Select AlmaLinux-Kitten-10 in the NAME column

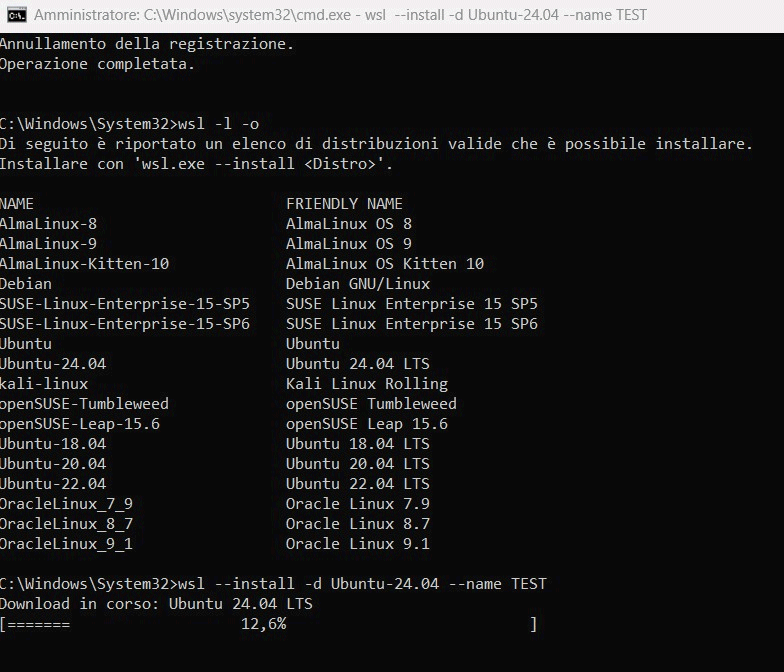[84, 264]
